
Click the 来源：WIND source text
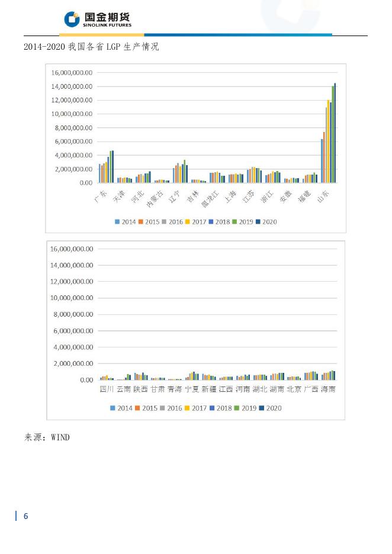[47, 437]
